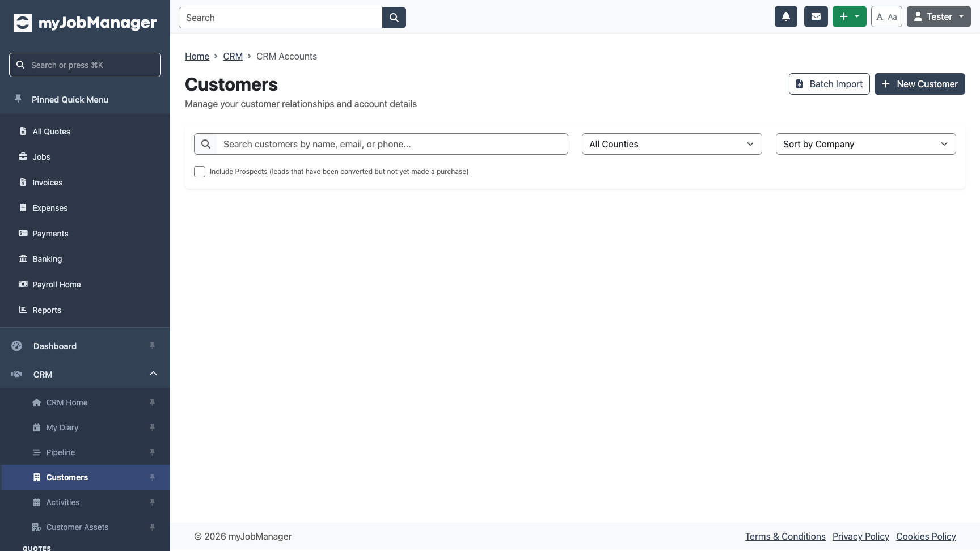Click the green plus quick-add button
The height and width of the screenshot is (551, 980).
point(850,16)
